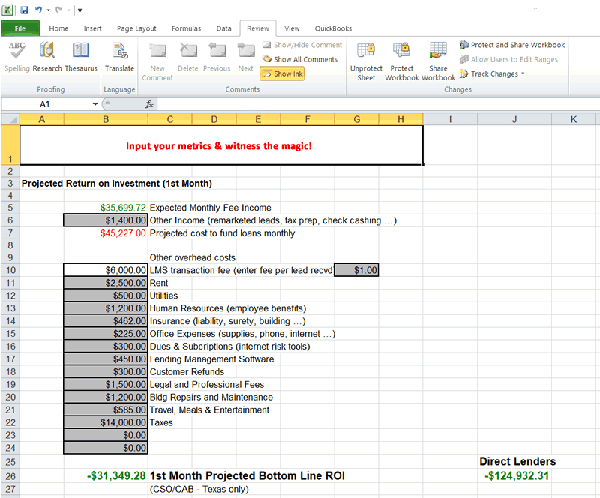Toggle the Show Ink button
Screen dimensions: 600x498
pos(282,73)
